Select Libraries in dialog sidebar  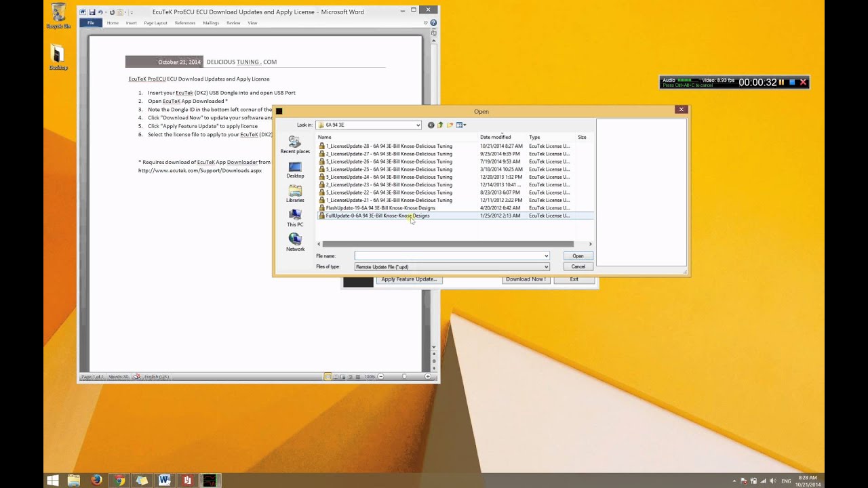click(x=295, y=194)
